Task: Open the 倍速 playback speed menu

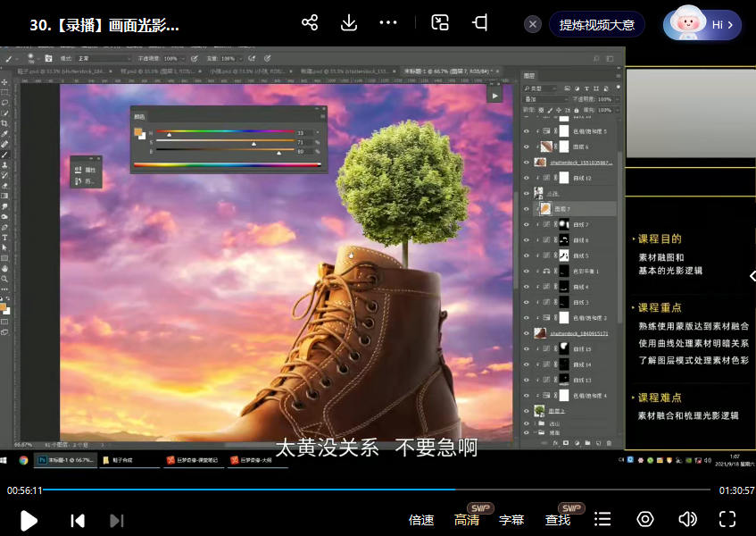Action: coord(421,520)
